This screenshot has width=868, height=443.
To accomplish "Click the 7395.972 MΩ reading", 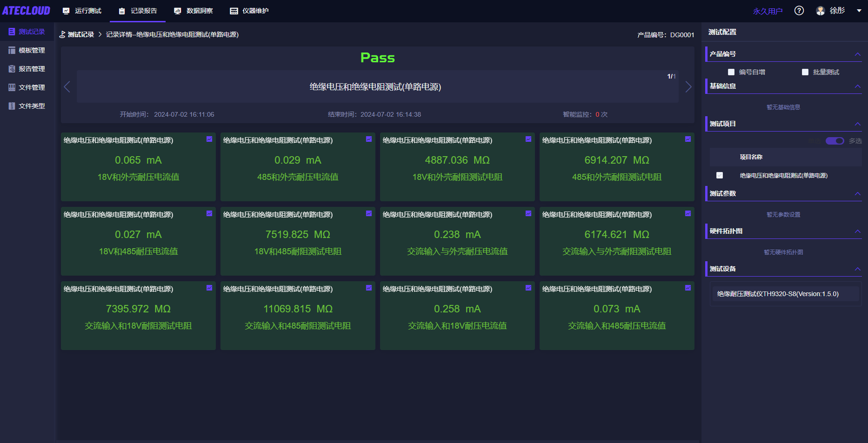I will (138, 309).
